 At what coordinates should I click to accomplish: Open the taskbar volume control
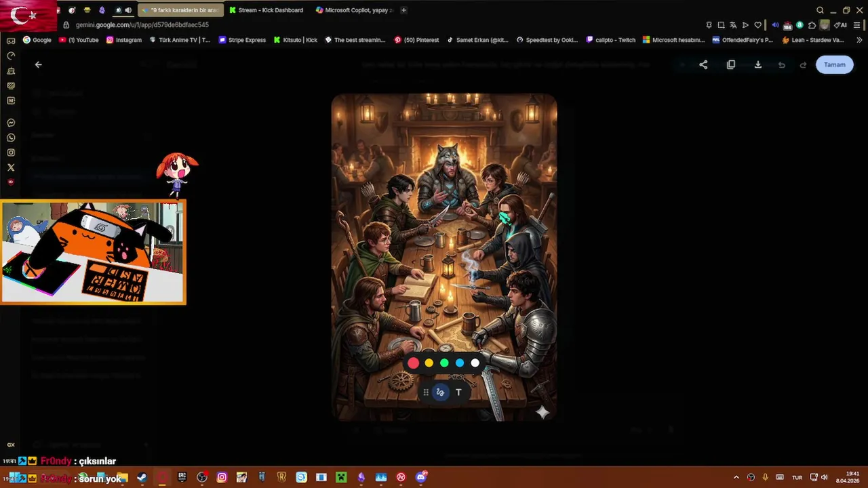tap(825, 477)
